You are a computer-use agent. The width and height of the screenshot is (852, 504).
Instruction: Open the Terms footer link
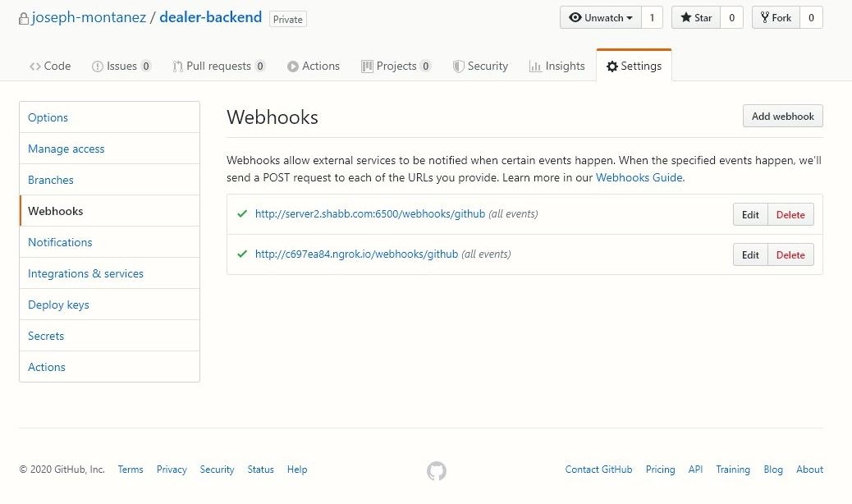click(x=131, y=470)
